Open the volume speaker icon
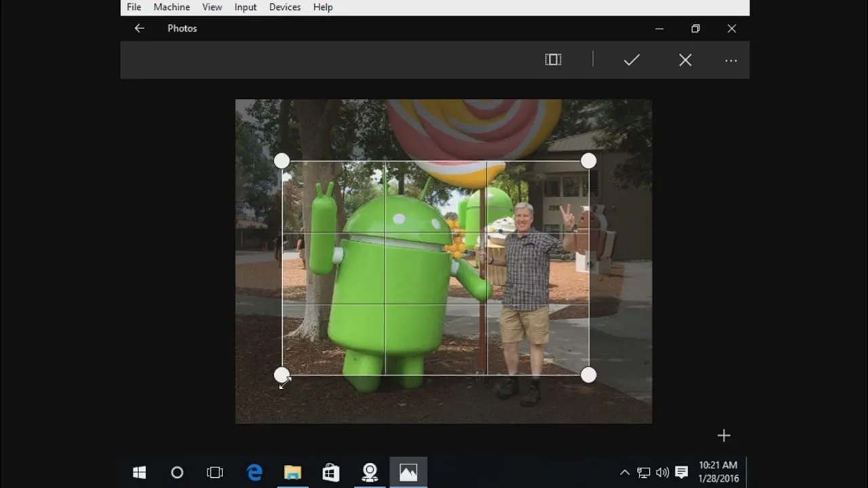868x488 pixels. click(663, 472)
